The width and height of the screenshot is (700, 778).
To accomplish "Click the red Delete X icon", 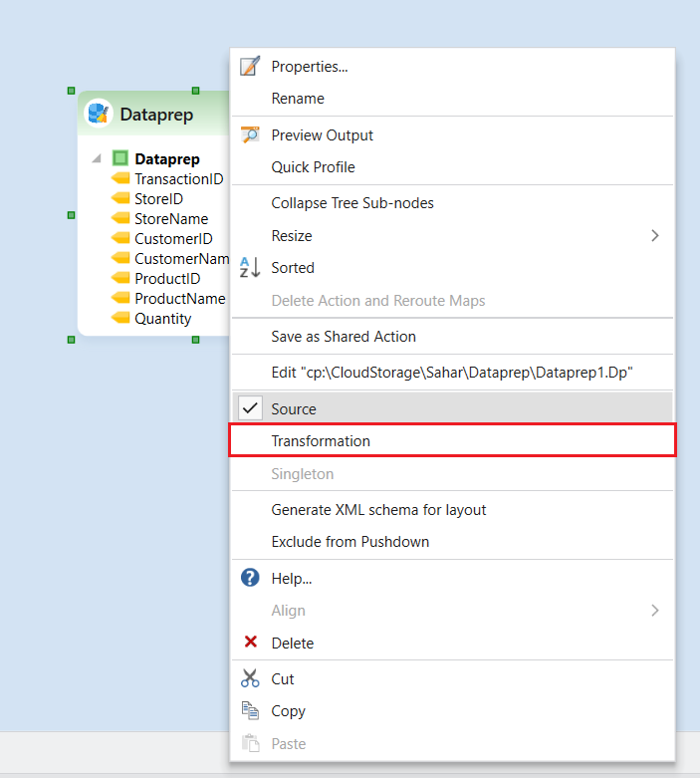I will [250, 644].
